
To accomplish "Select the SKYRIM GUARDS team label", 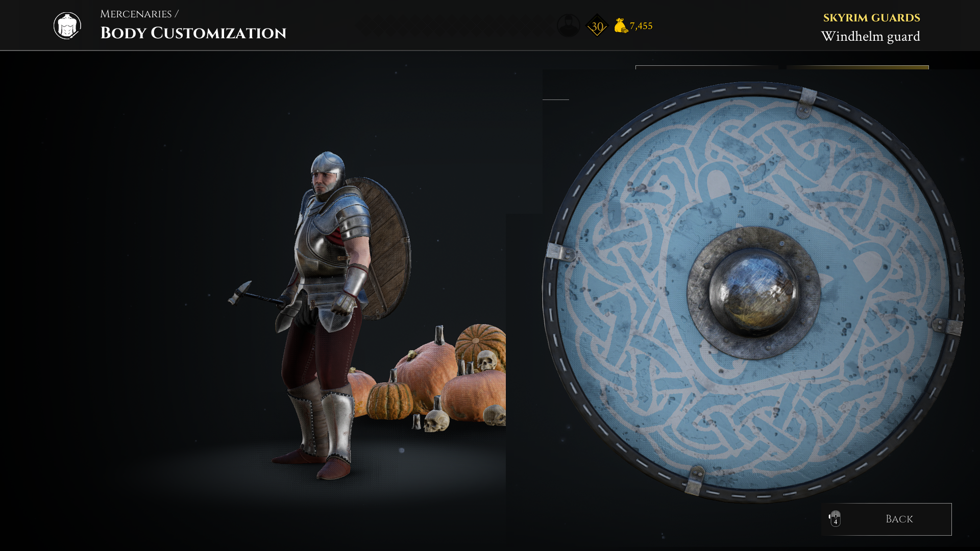I will pos(871,18).
